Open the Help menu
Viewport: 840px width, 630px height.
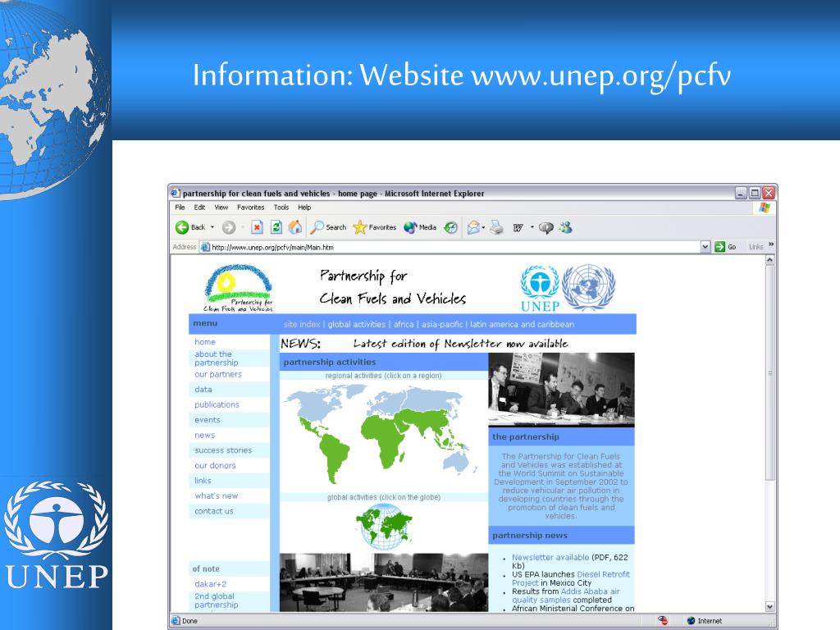pyautogui.click(x=304, y=208)
